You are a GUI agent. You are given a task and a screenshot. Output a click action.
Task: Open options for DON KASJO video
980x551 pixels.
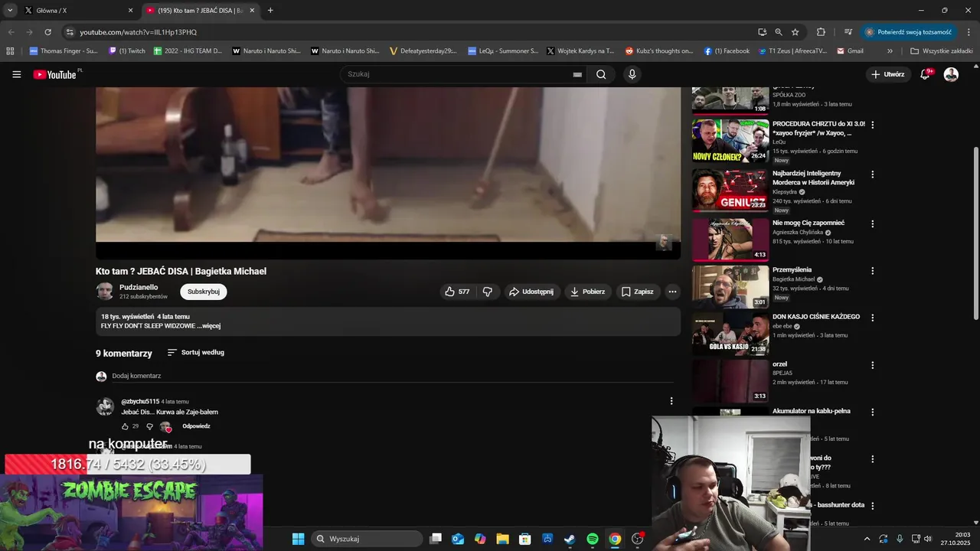(872, 318)
